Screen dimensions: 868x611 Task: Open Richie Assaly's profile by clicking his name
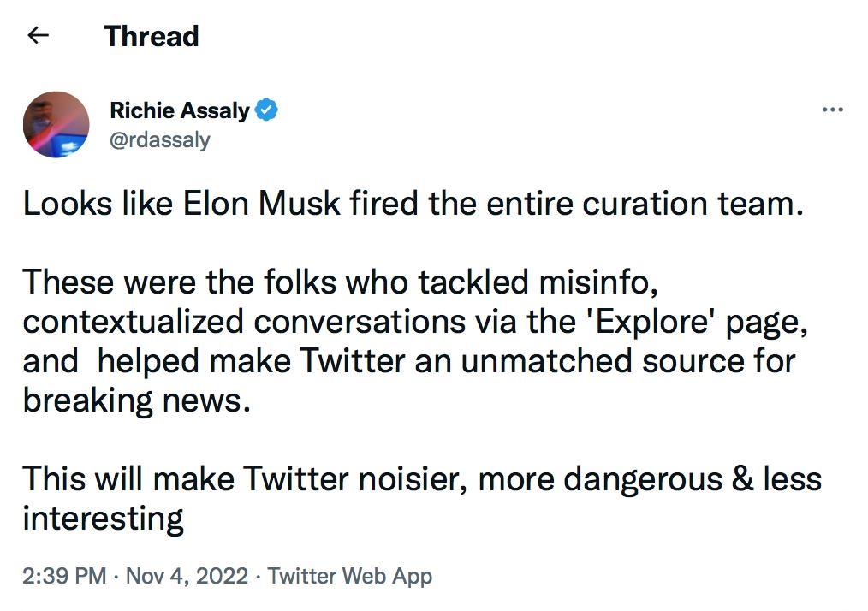pyautogui.click(x=180, y=110)
